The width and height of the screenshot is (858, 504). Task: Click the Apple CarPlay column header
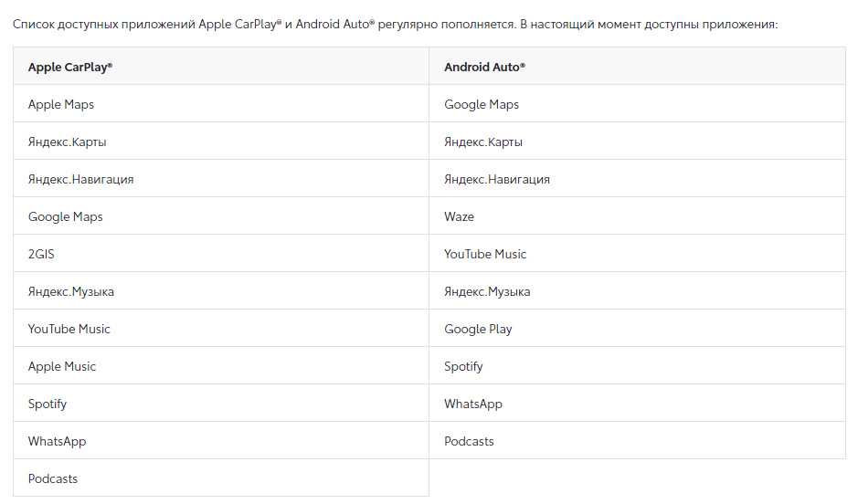(70, 67)
